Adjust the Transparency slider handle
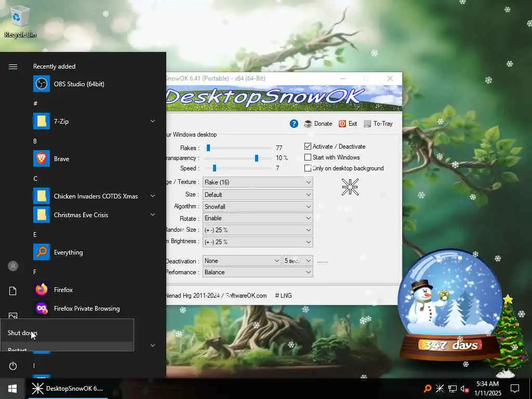 click(x=257, y=158)
